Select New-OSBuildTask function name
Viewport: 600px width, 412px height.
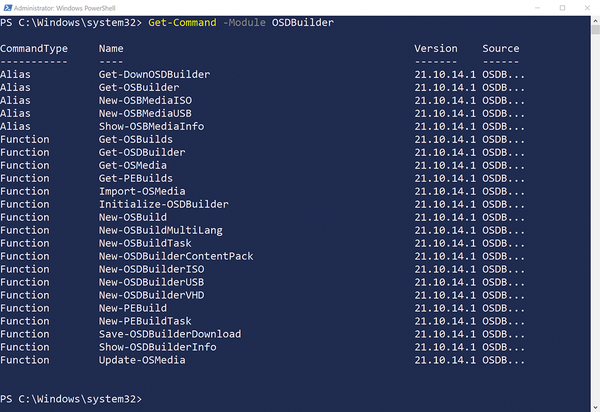145,243
